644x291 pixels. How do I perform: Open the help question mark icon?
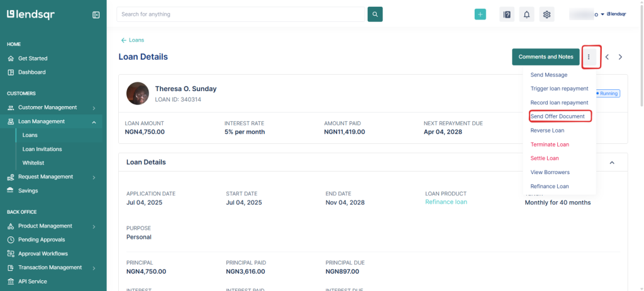tap(507, 14)
